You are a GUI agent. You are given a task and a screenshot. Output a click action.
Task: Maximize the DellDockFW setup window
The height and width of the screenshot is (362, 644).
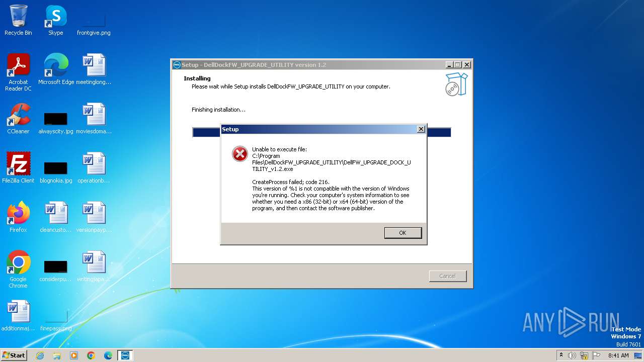[x=457, y=65]
